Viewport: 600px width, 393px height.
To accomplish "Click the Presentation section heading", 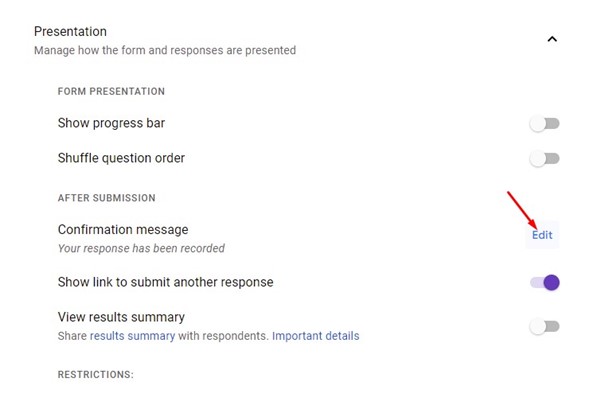I will [70, 31].
